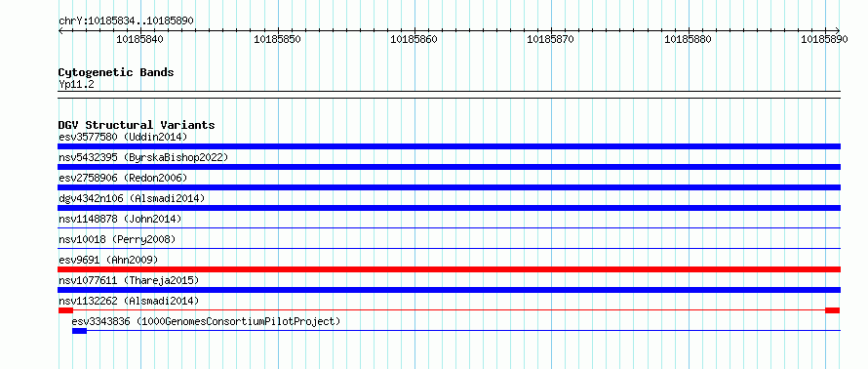Viewport: 868px width, 369px height.
Task: Click the right red block of nsv1132262
Action: (833, 310)
